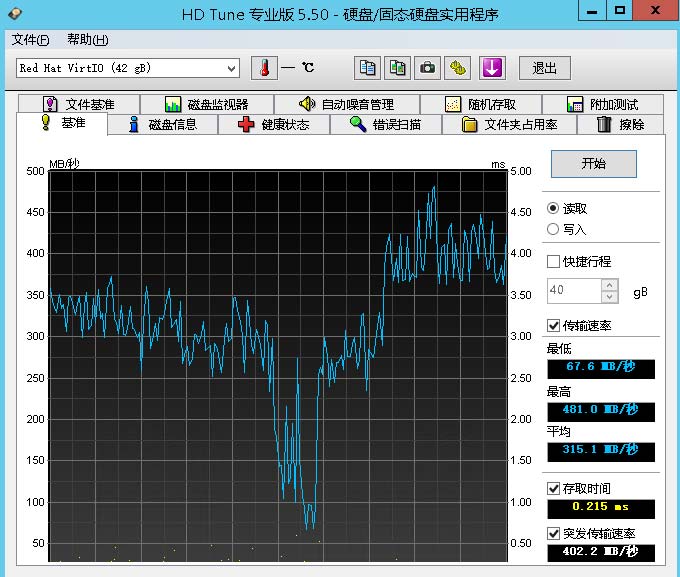The image size is (680, 577).
Task: Click the burst rate value 402.2 MB/秒
Action: coord(601,553)
